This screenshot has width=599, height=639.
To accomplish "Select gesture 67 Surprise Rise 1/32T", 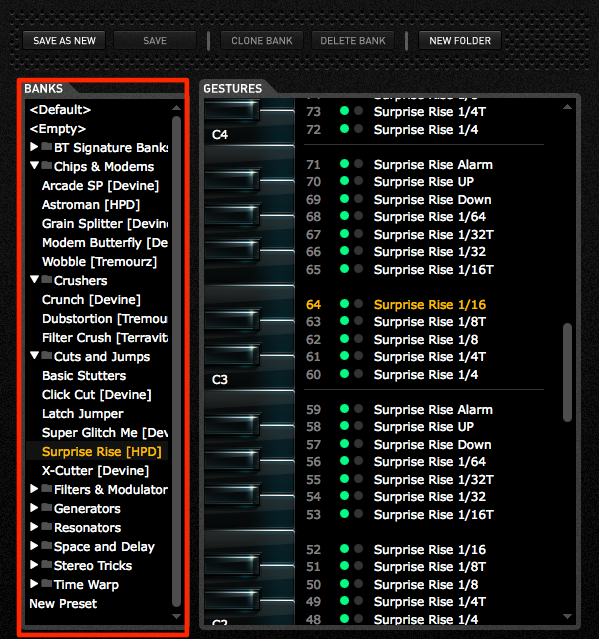I will pos(434,235).
